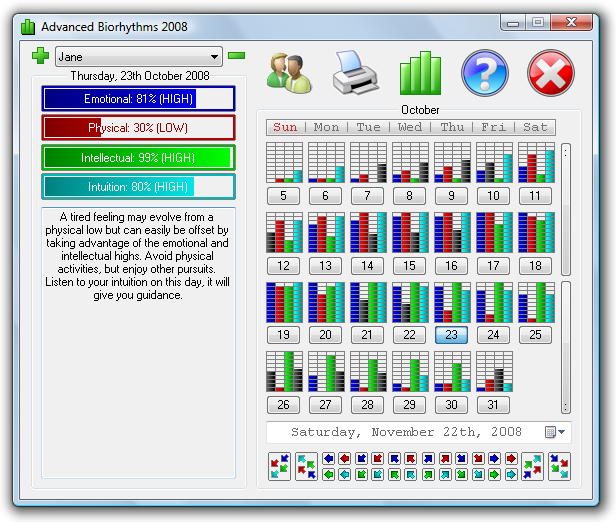Select day 19 button

coord(283,335)
